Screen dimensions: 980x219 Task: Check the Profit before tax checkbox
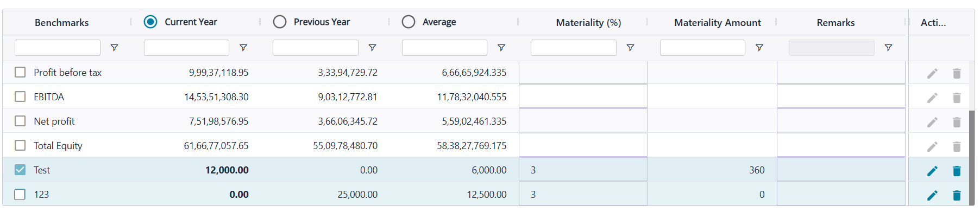click(x=20, y=72)
